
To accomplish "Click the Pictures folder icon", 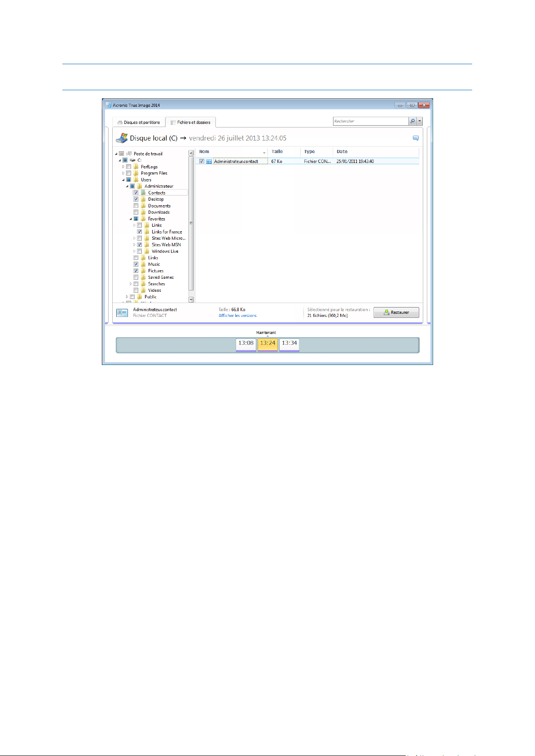I will tap(143, 271).
